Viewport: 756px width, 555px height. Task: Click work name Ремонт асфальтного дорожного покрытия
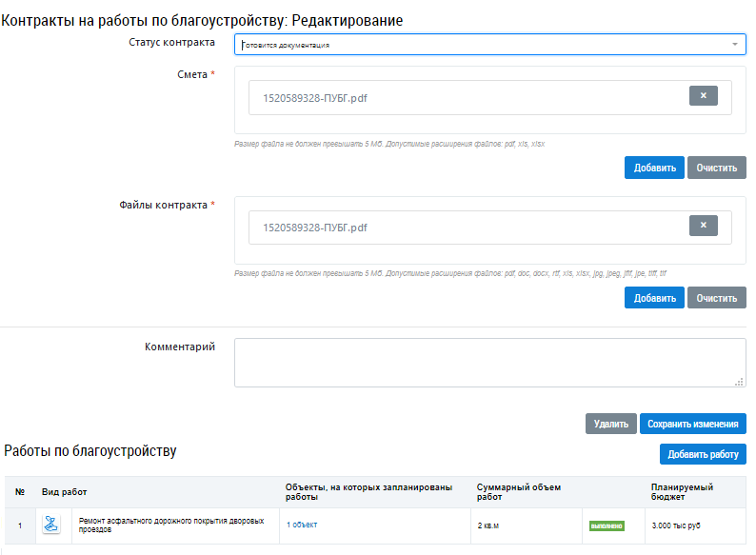[x=171, y=525]
